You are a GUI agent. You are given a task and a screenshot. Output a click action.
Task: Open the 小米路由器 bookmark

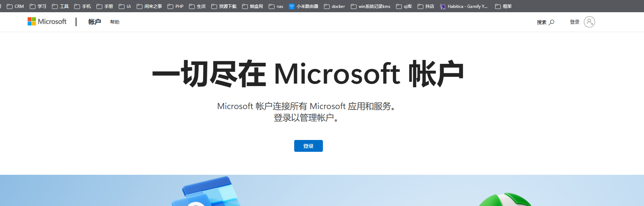[x=304, y=6]
